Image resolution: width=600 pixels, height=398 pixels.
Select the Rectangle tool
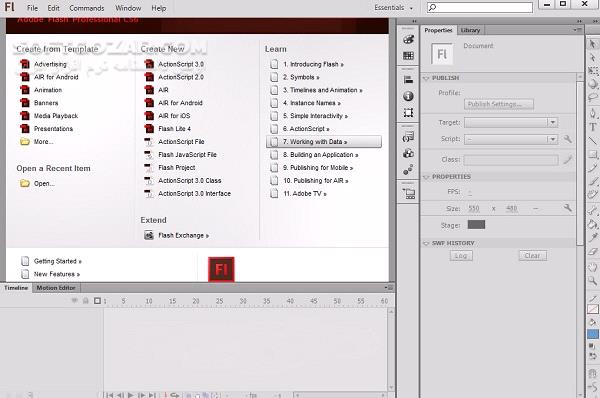(x=593, y=154)
